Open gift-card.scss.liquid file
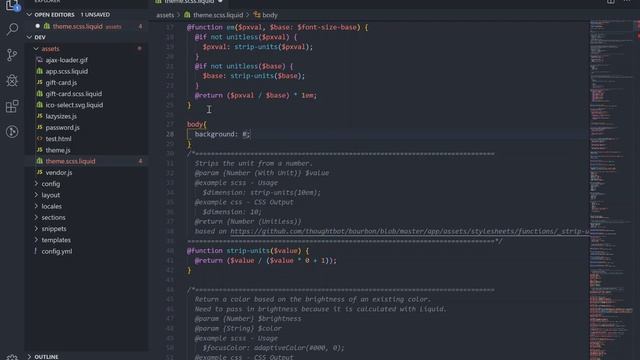 tap(74, 93)
